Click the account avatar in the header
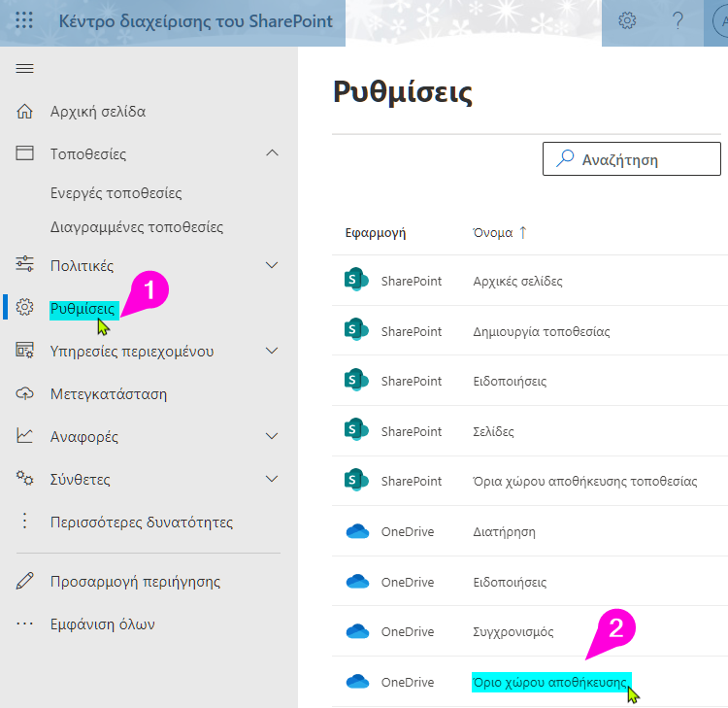Viewport: 728px width, 708px height. click(718, 21)
